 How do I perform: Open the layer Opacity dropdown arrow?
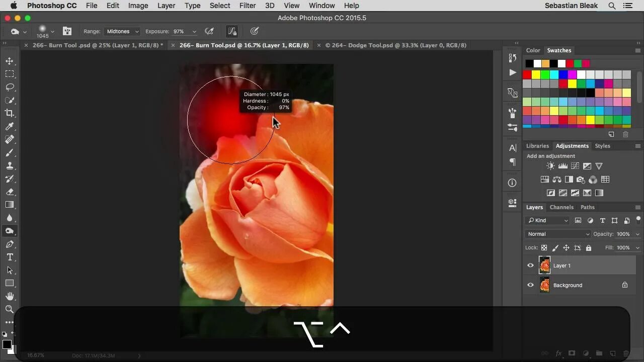637,234
